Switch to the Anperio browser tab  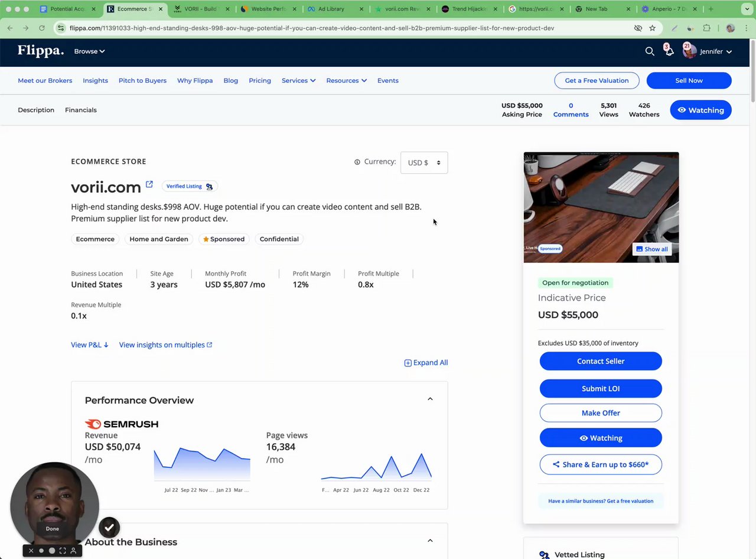[670, 9]
